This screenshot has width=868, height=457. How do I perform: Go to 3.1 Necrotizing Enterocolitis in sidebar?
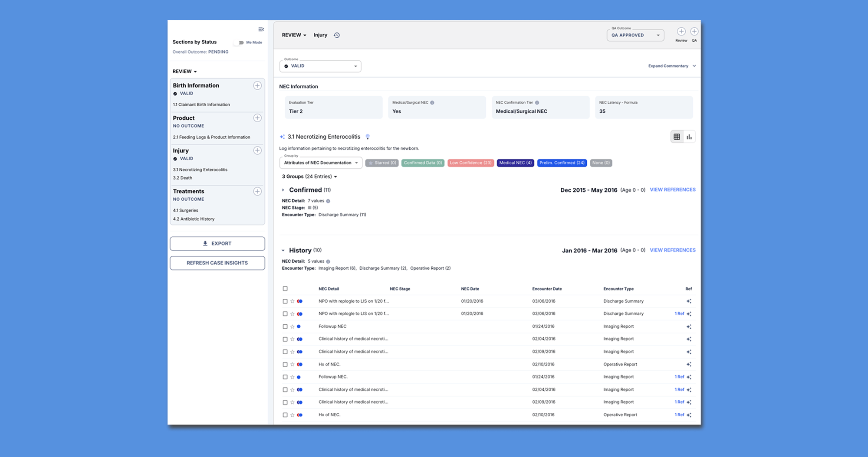200,170
